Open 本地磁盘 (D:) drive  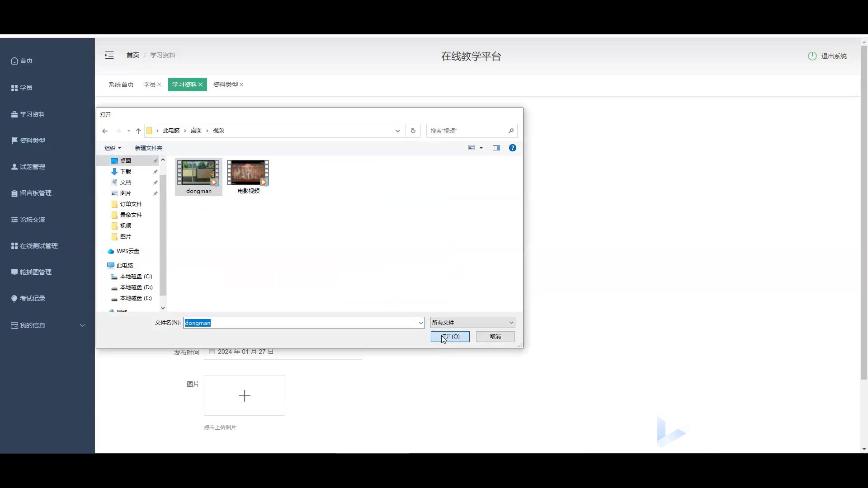tap(136, 287)
